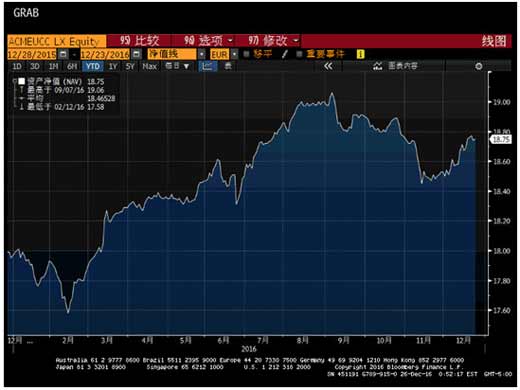This screenshot has width=520, height=390.
Task: Select the 5Y range tab
Action: coord(130,66)
